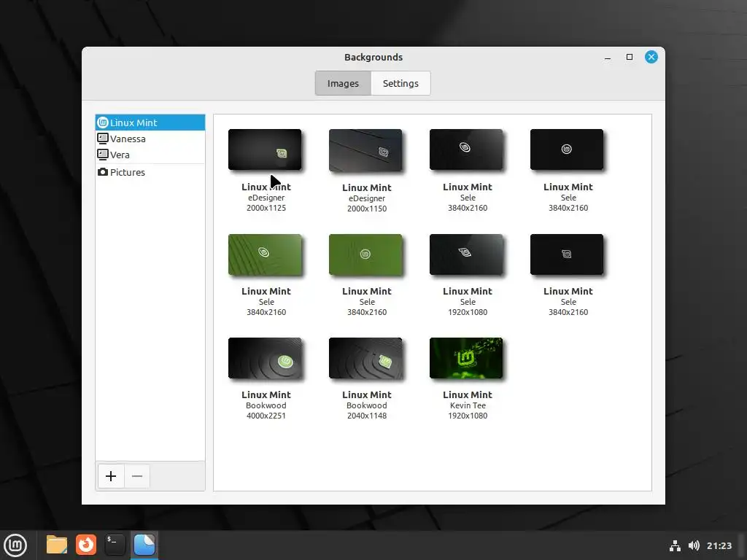The width and height of the screenshot is (747, 560).
Task: Choose eDesigner 2000x1125 wallpaper thumbnail
Action: [265, 149]
